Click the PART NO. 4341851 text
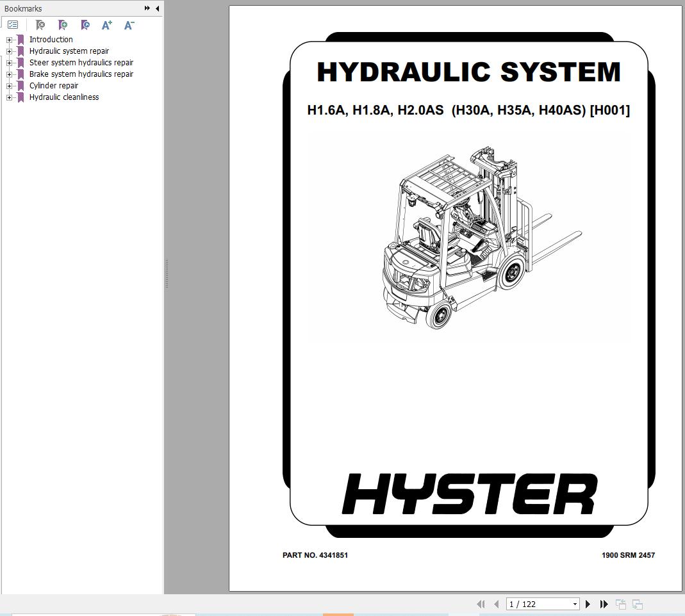Screen dimensions: 685x616 (x=315, y=555)
